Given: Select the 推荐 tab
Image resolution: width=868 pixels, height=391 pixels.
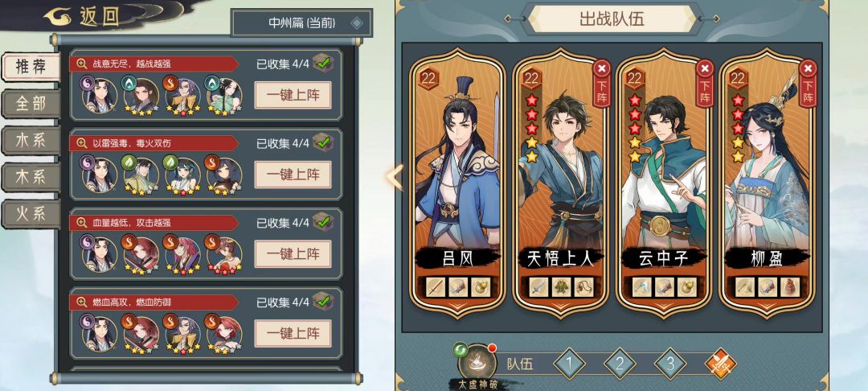Looking at the screenshot, I should pyautogui.click(x=31, y=68).
